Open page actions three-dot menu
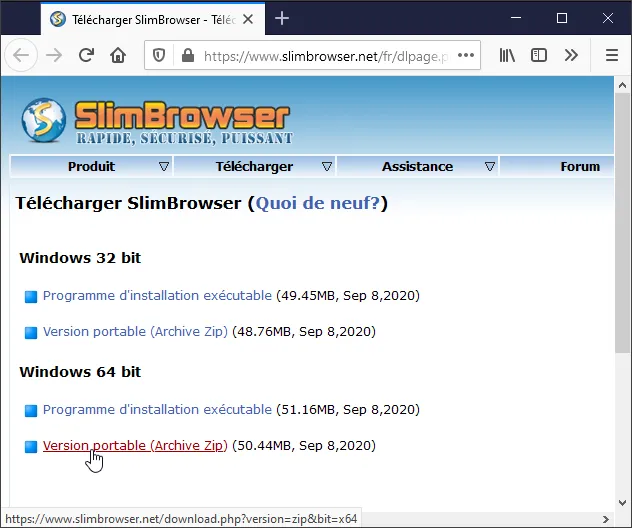This screenshot has width=632, height=528. (x=466, y=55)
